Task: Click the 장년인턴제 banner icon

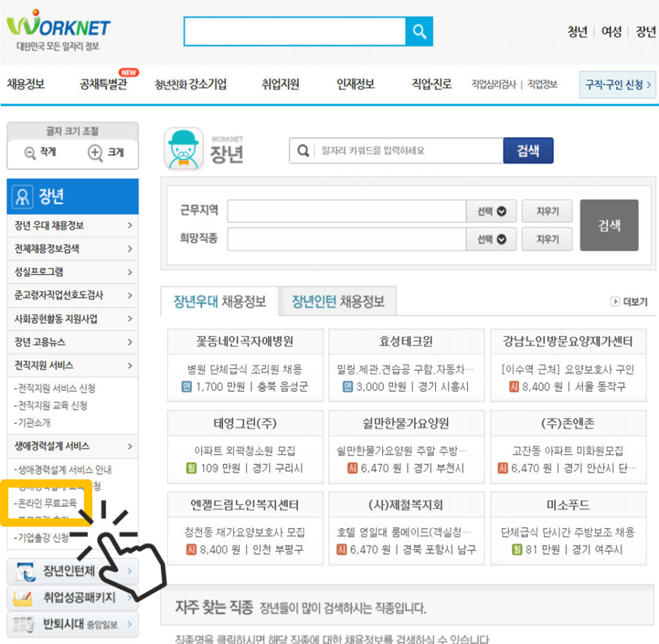Action: coord(26,571)
